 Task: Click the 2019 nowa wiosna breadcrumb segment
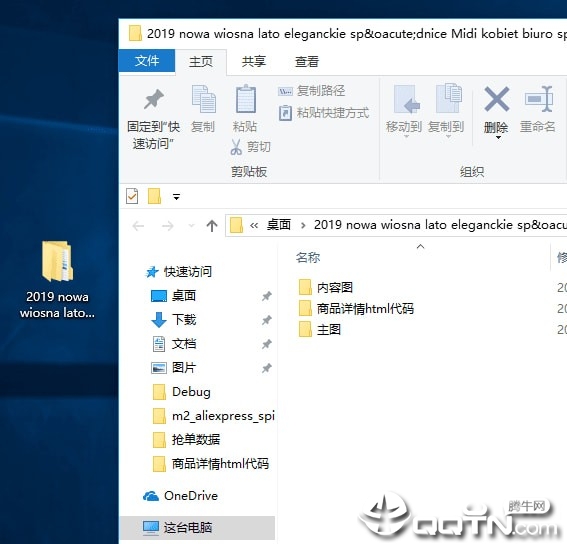pos(440,225)
